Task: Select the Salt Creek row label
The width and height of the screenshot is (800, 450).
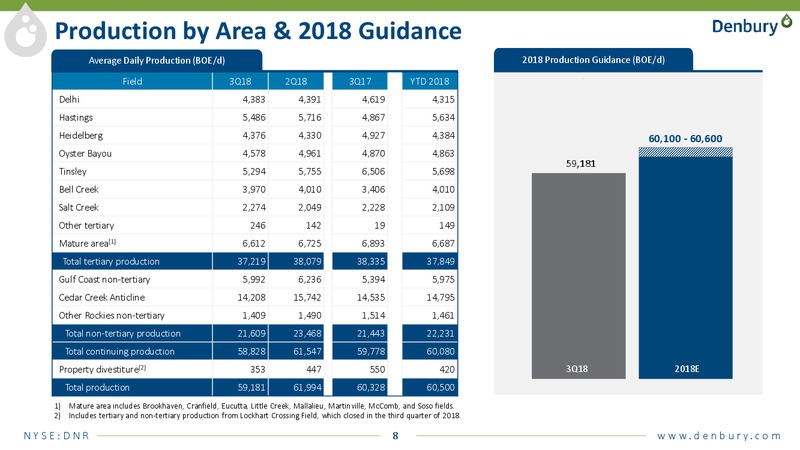Action: pyautogui.click(x=79, y=207)
